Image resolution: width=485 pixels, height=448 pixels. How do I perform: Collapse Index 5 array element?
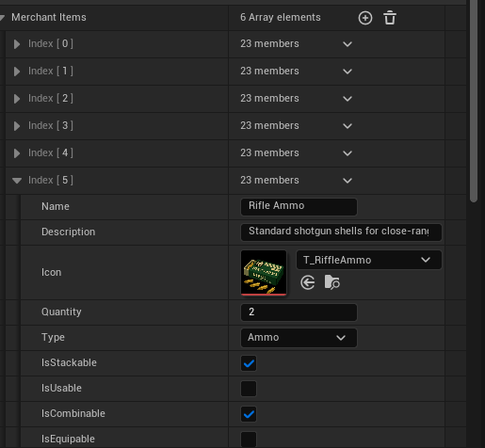pos(17,181)
